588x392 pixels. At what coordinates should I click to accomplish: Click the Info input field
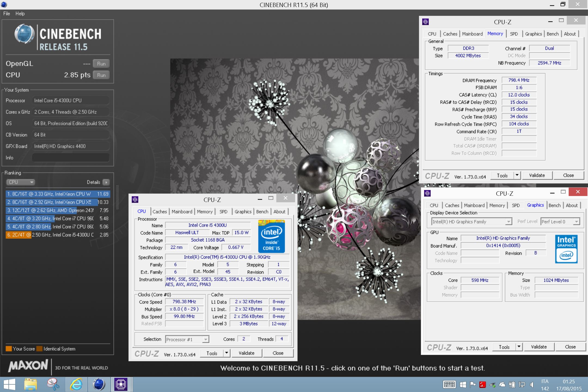71,158
